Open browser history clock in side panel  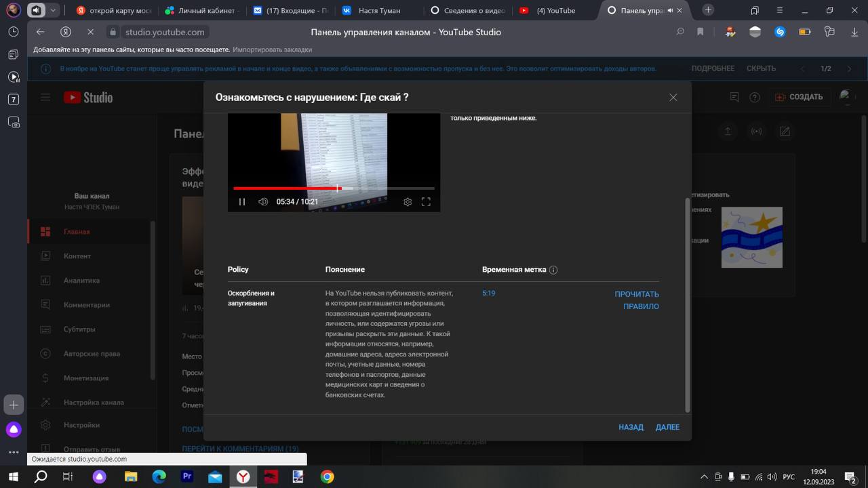(14, 32)
